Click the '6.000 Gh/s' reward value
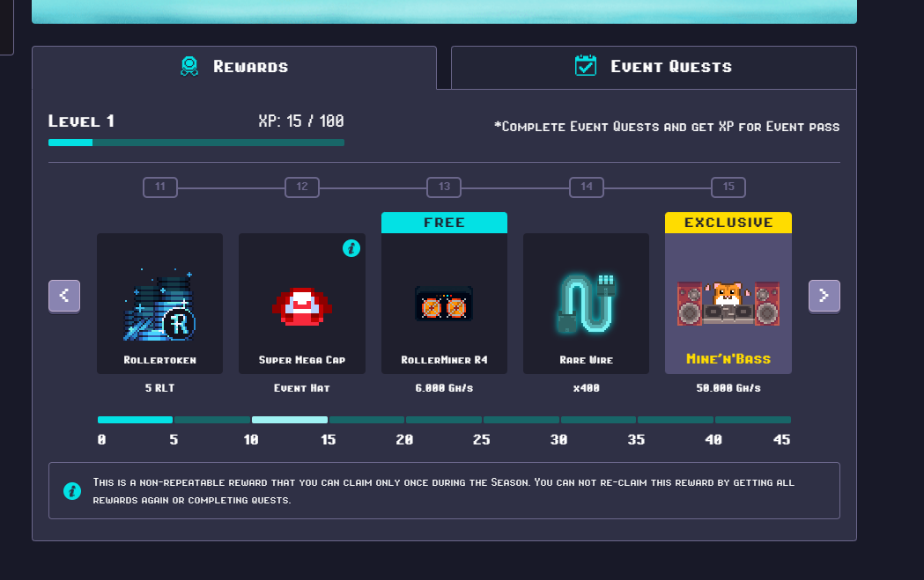The height and width of the screenshot is (580, 924). [x=444, y=388]
